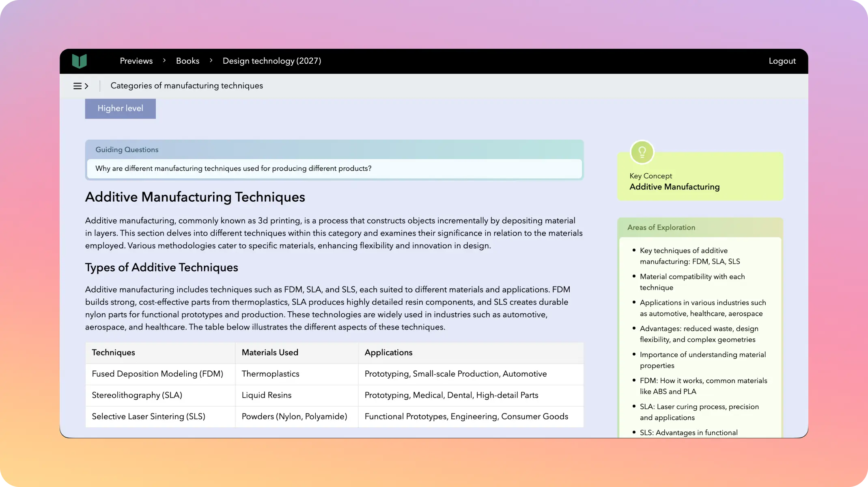
Task: Click bullet SLS: Advantages in functional
Action: [689, 433]
